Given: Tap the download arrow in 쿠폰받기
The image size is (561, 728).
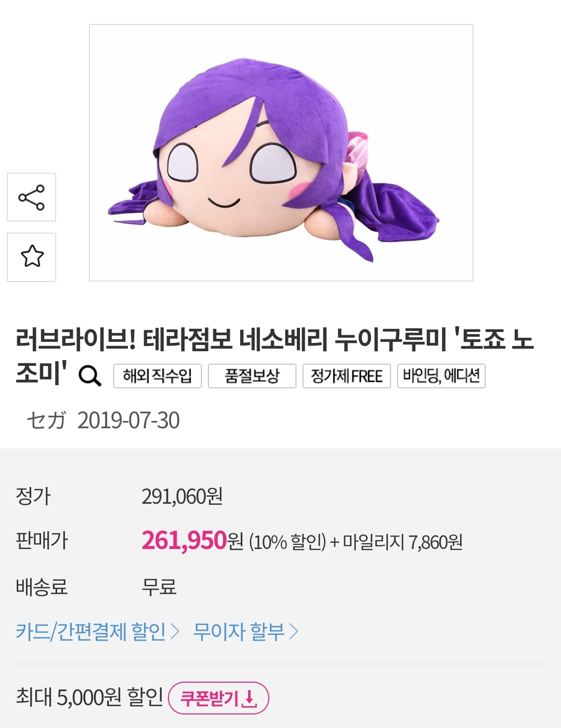Looking at the screenshot, I should [x=250, y=698].
